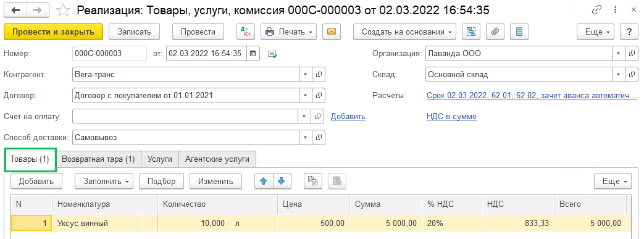Open table toolbar Еще menu
Viewport: 644px width, 239px height.
coord(613,181)
